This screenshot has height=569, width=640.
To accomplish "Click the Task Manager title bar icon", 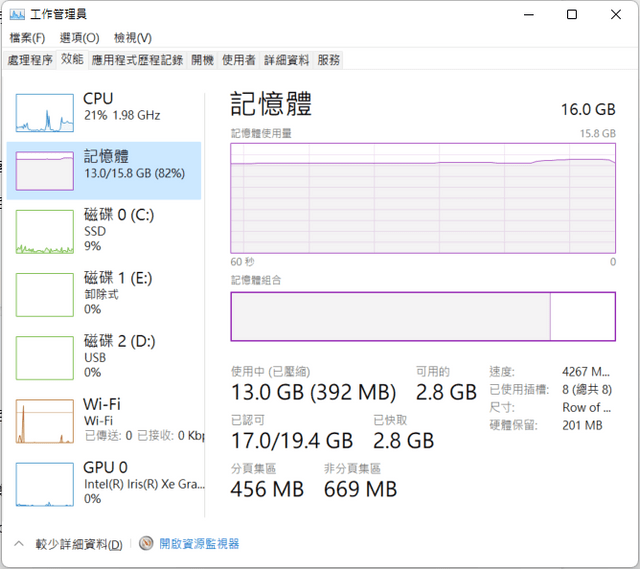I will [x=17, y=15].
